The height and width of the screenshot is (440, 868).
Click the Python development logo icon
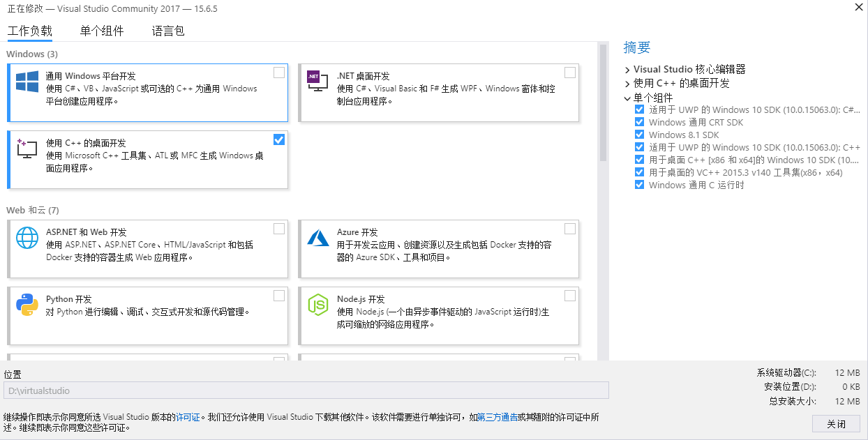click(x=27, y=305)
